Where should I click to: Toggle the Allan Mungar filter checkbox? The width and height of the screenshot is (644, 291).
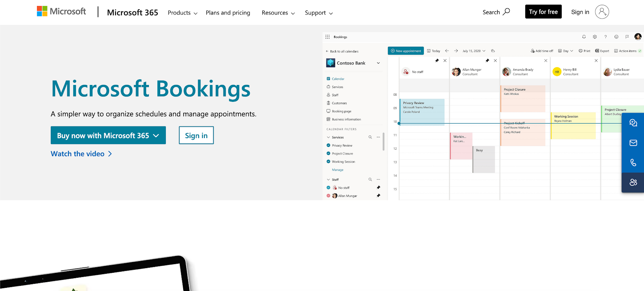(328, 196)
